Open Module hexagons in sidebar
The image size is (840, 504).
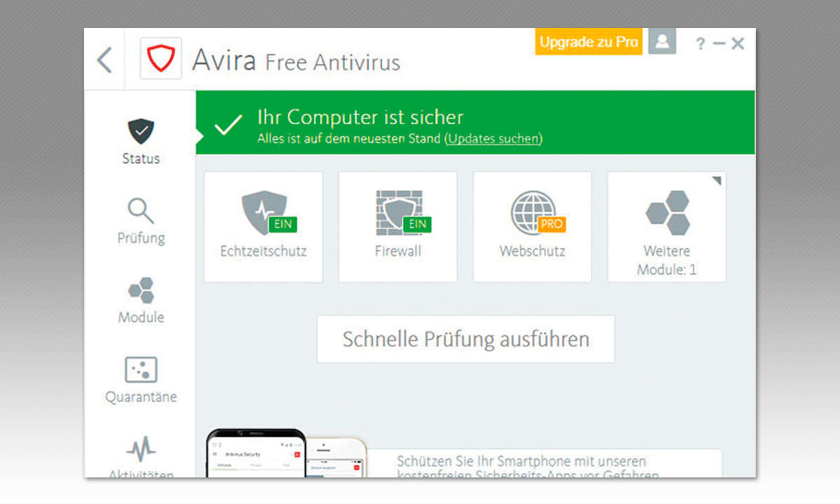[141, 290]
